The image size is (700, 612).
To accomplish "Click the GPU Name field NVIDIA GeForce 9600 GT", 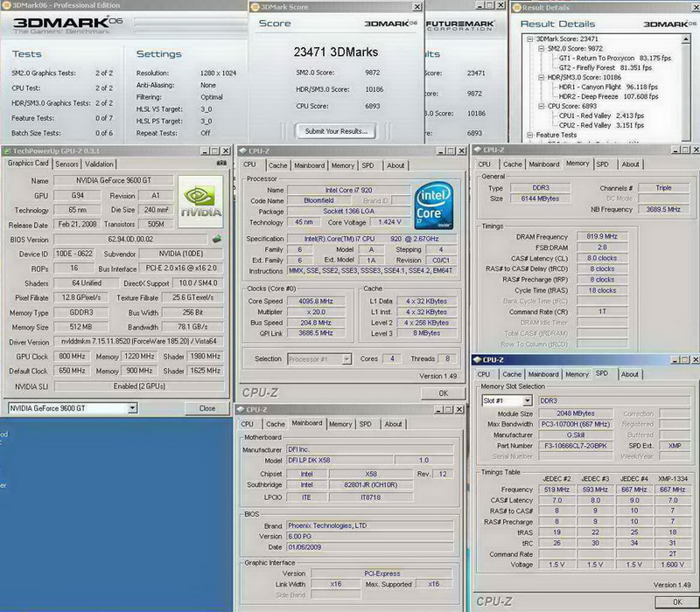I will [x=114, y=180].
